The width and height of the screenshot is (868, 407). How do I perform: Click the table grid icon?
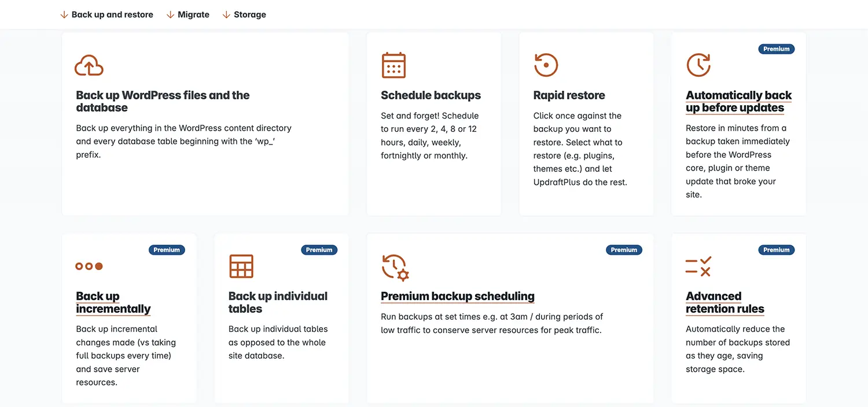pyautogui.click(x=241, y=266)
